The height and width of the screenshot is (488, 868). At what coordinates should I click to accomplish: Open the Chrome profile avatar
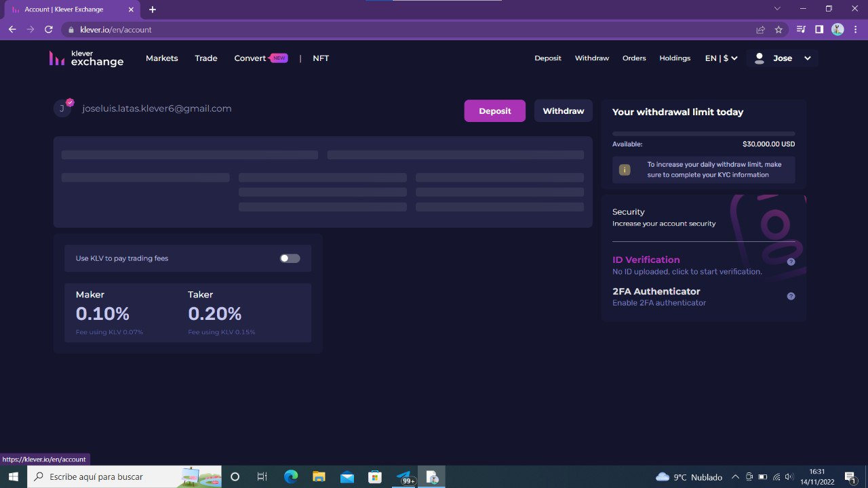point(837,29)
